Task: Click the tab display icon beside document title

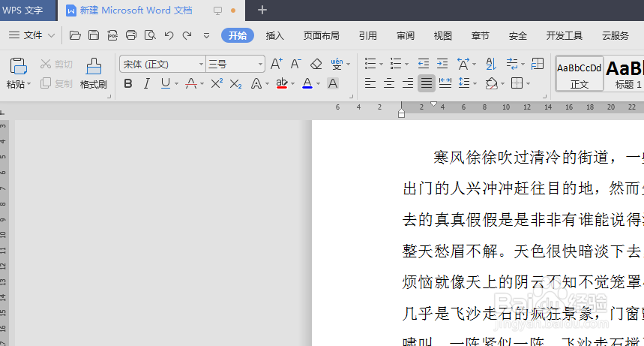Action: pyautogui.click(x=217, y=11)
